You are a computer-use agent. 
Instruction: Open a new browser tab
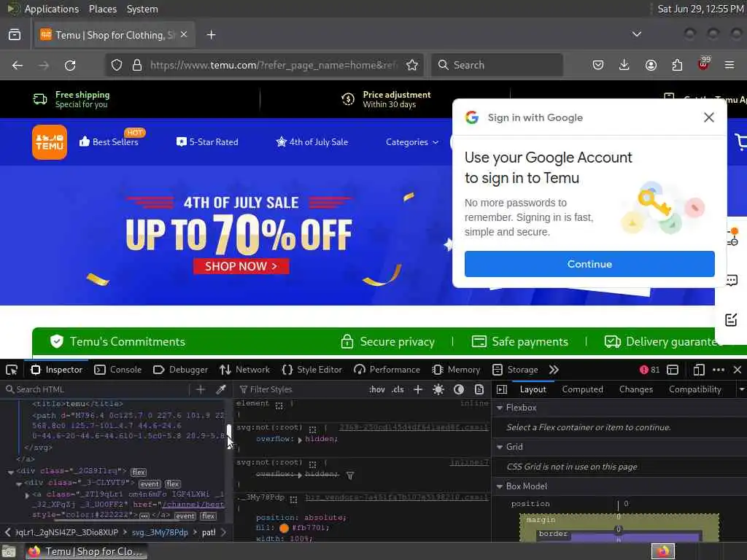tap(211, 35)
